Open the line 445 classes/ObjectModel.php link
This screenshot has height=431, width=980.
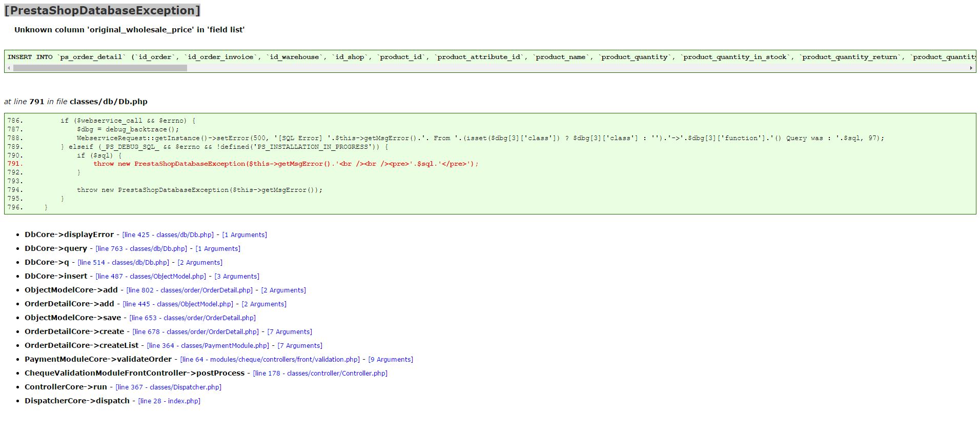coord(178,304)
